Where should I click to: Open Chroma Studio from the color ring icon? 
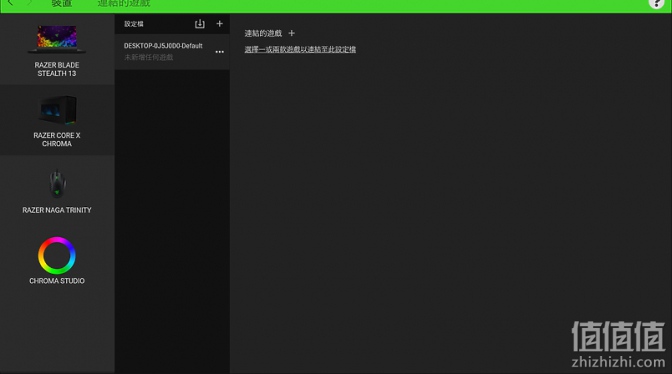57,255
